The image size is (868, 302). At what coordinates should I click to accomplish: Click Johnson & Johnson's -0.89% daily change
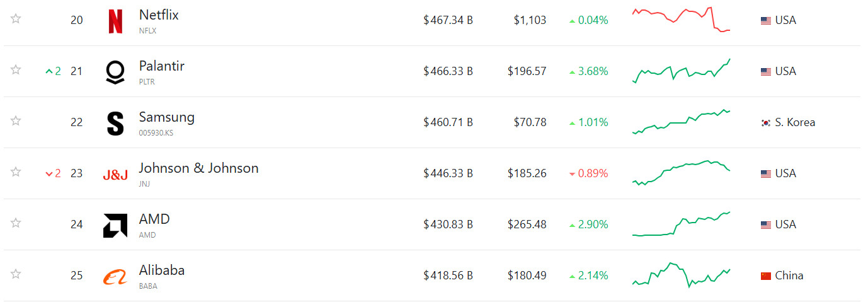tap(588, 173)
